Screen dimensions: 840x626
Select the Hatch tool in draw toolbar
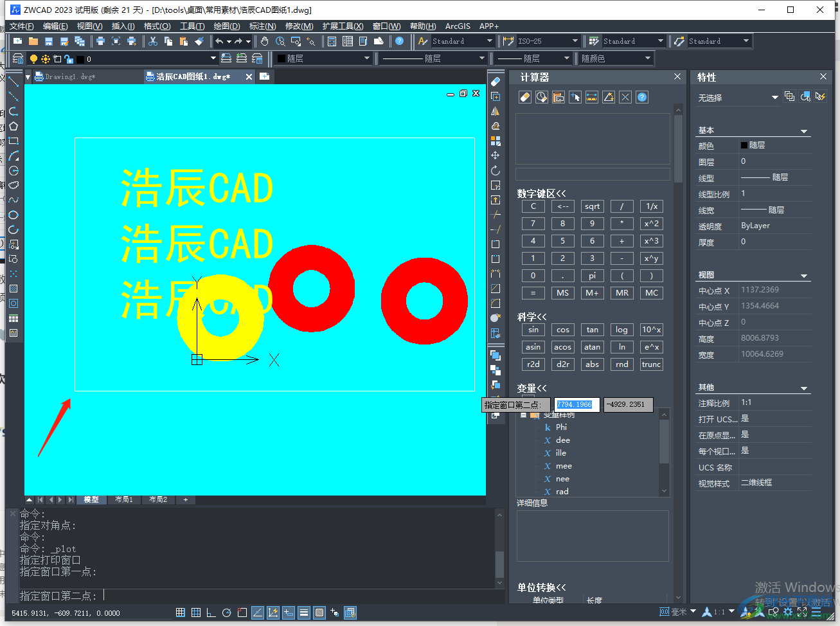pyautogui.click(x=13, y=289)
